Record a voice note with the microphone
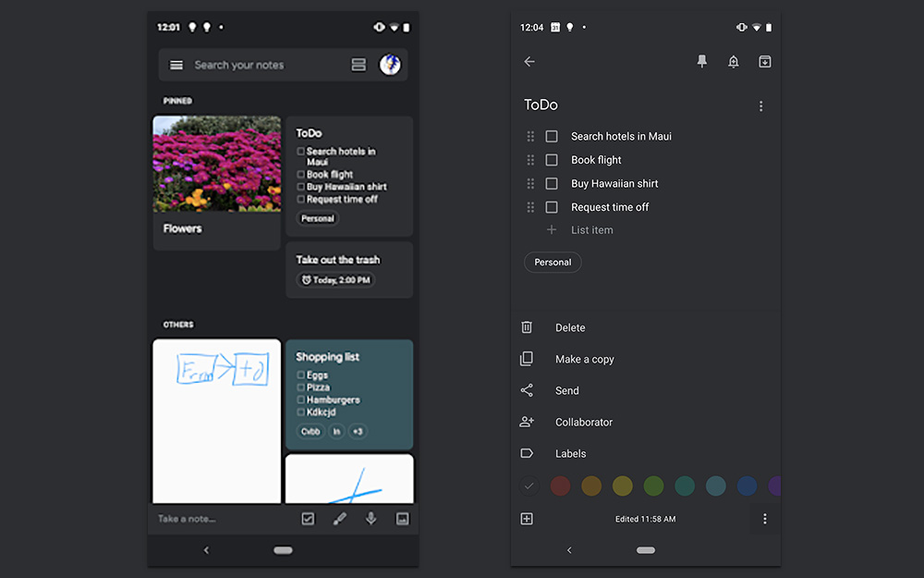The image size is (924, 578). 371,519
